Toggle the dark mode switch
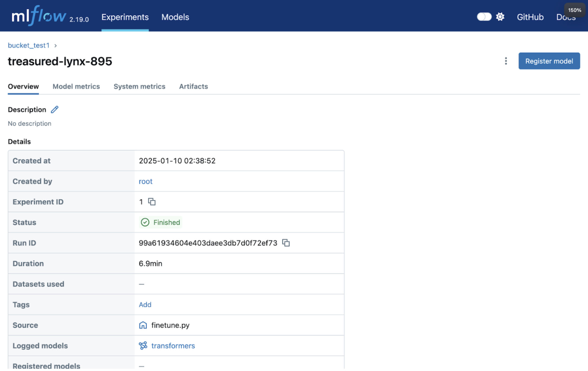 click(x=484, y=17)
